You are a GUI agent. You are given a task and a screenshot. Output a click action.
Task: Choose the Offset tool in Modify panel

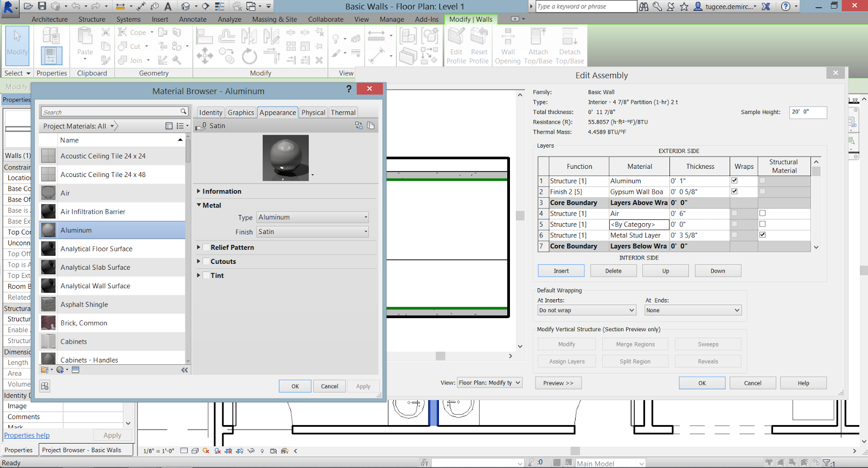coord(227,36)
